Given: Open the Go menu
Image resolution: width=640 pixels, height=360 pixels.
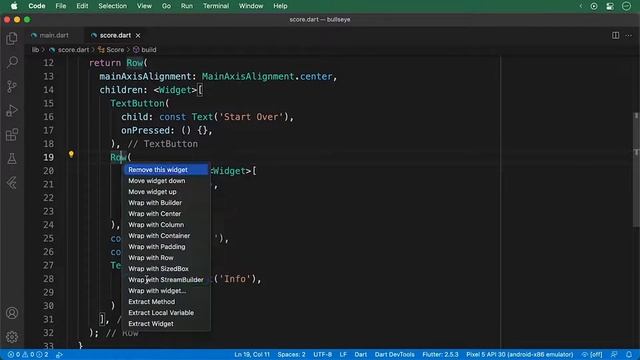Looking at the screenshot, I should 166,6.
